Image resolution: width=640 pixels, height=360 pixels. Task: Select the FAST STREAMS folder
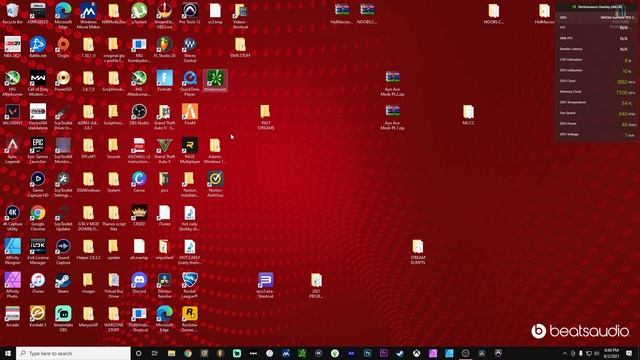click(x=266, y=117)
